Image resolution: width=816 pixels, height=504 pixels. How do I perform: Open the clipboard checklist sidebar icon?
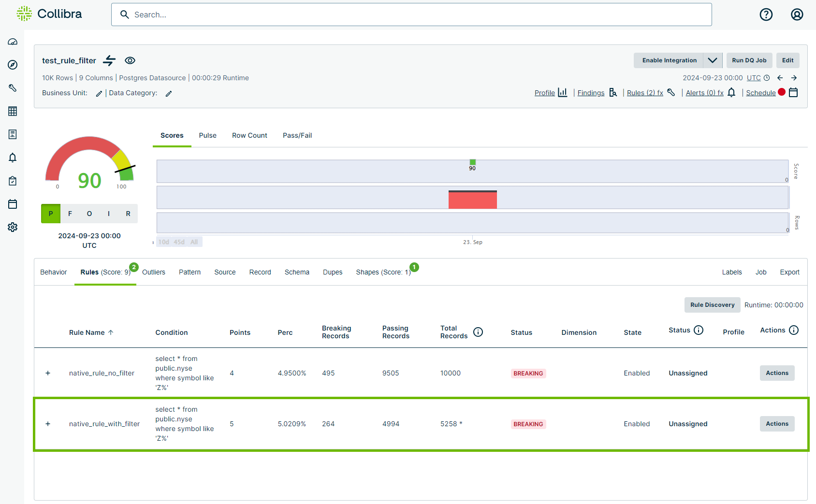point(13,181)
